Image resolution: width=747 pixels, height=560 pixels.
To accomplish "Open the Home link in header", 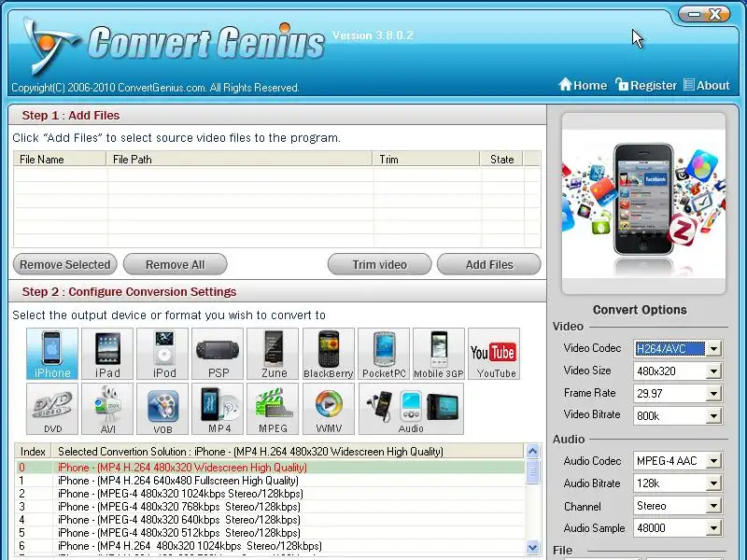I will [583, 85].
